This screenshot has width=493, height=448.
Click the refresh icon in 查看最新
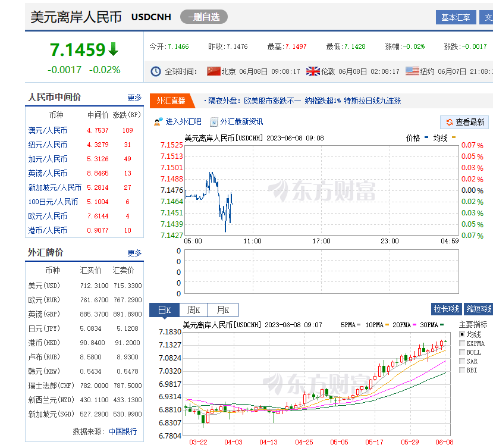click(x=449, y=123)
